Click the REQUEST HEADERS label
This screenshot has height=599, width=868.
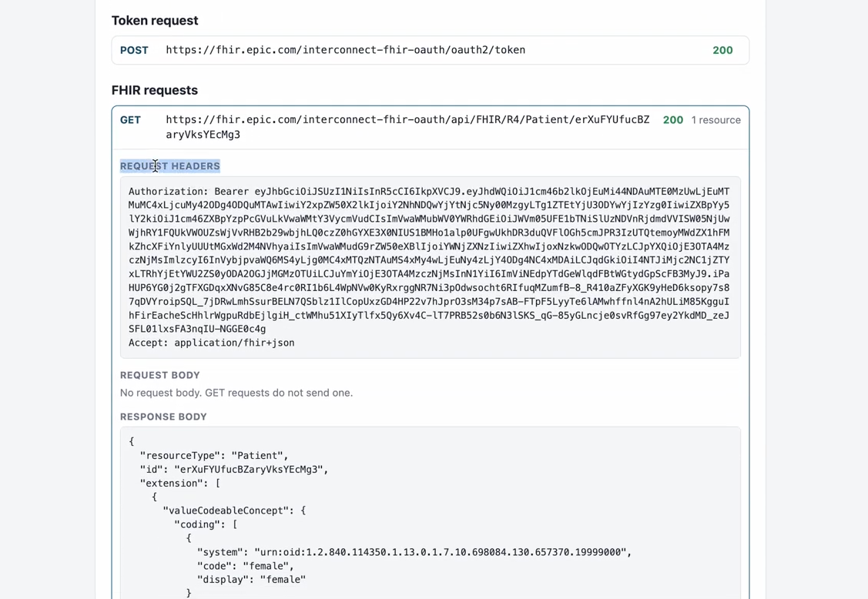pyautogui.click(x=170, y=166)
